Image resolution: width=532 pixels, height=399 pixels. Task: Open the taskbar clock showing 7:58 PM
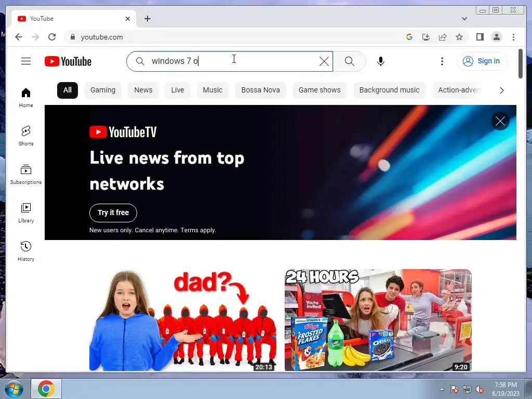506,389
